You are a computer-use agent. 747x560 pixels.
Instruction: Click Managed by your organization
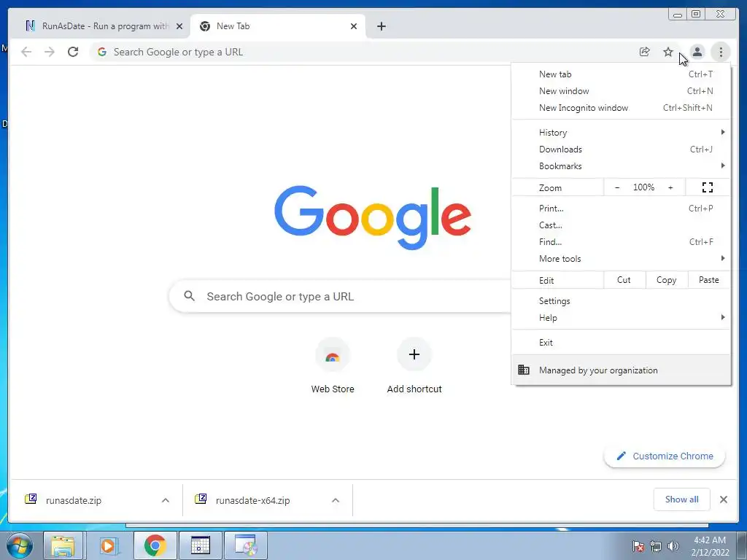pos(622,370)
